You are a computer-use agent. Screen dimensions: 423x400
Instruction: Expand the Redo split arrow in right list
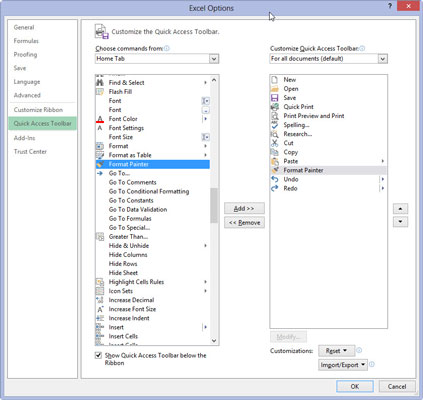[383, 188]
